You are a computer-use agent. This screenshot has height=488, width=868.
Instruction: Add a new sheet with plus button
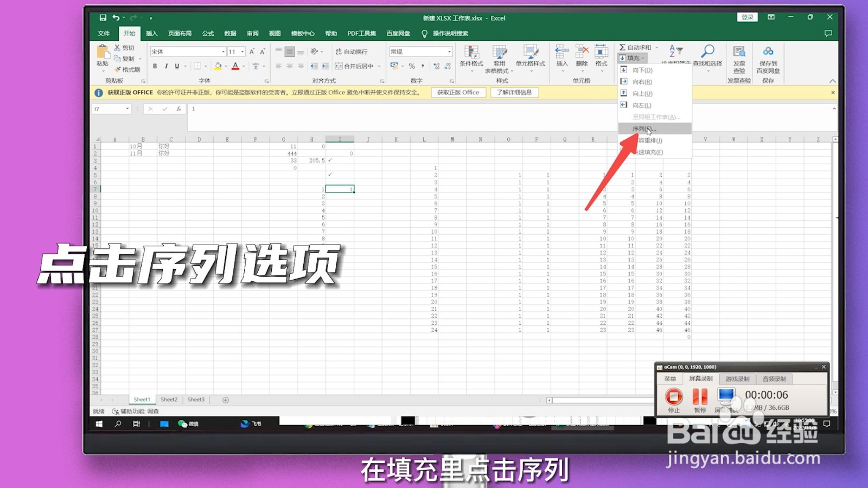(x=226, y=400)
